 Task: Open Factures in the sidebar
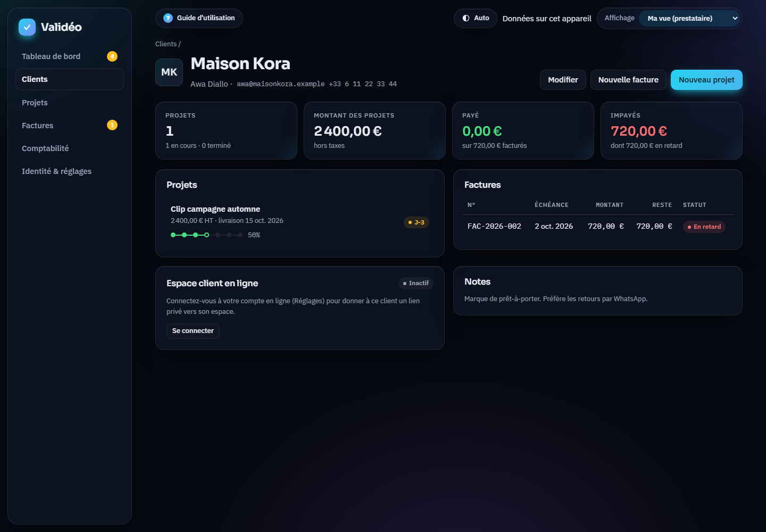tap(70, 126)
